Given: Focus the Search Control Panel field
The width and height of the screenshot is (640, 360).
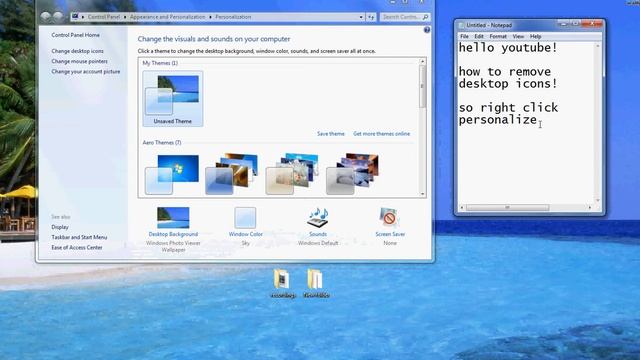Looking at the screenshot, I should click(x=404, y=17).
